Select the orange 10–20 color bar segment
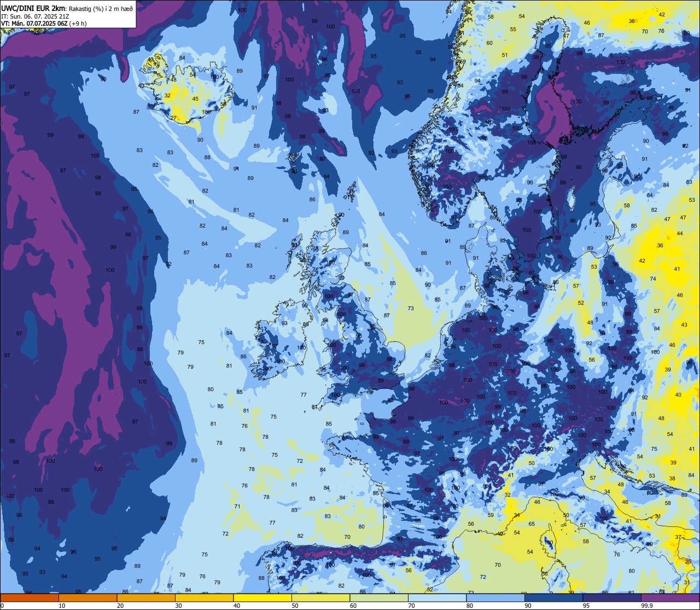Screen dimensions: 700x610 [87, 597]
